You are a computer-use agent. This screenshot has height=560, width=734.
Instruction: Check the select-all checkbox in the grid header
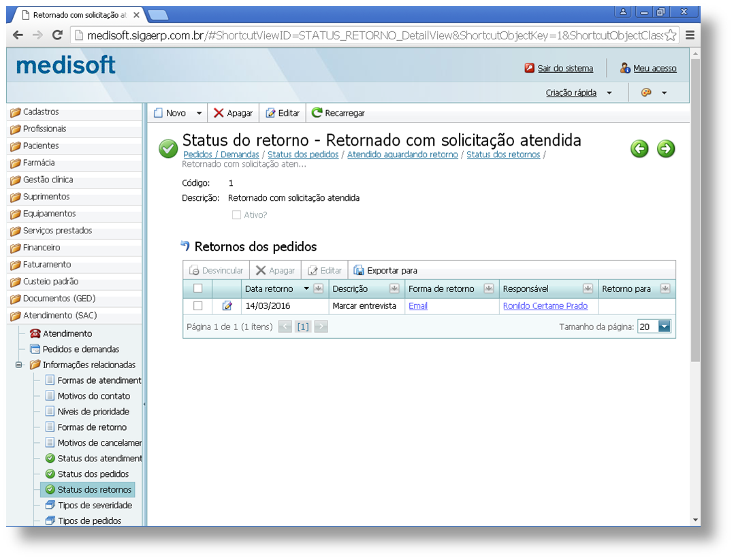pyautogui.click(x=197, y=288)
